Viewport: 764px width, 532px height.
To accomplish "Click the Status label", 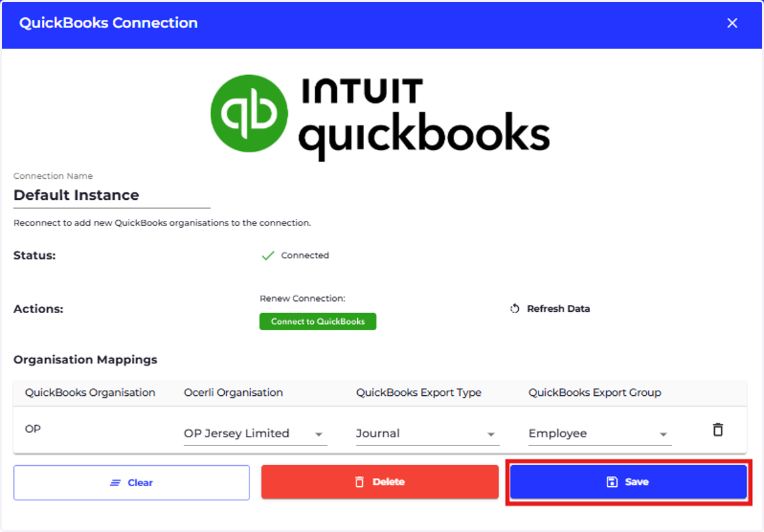I will [34, 256].
